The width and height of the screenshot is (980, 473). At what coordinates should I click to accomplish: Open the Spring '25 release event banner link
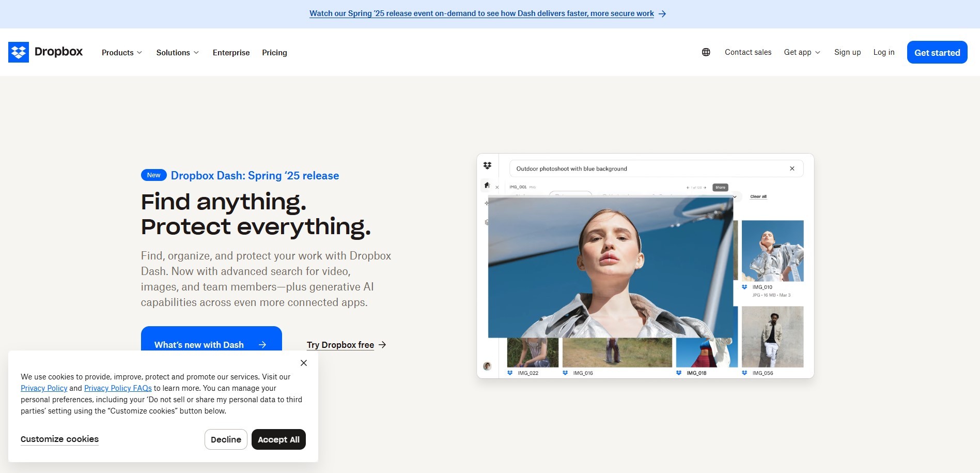click(x=488, y=13)
